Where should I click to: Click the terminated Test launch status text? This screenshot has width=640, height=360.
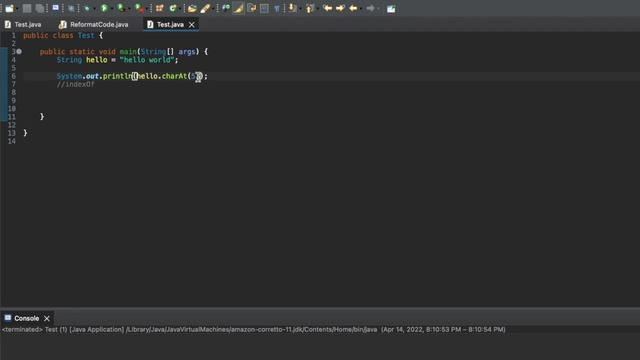[253, 329]
